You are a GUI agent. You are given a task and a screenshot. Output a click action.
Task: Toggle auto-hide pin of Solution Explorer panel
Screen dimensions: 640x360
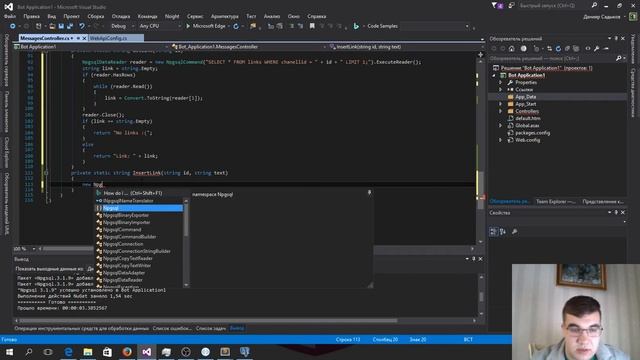[x=616, y=38]
